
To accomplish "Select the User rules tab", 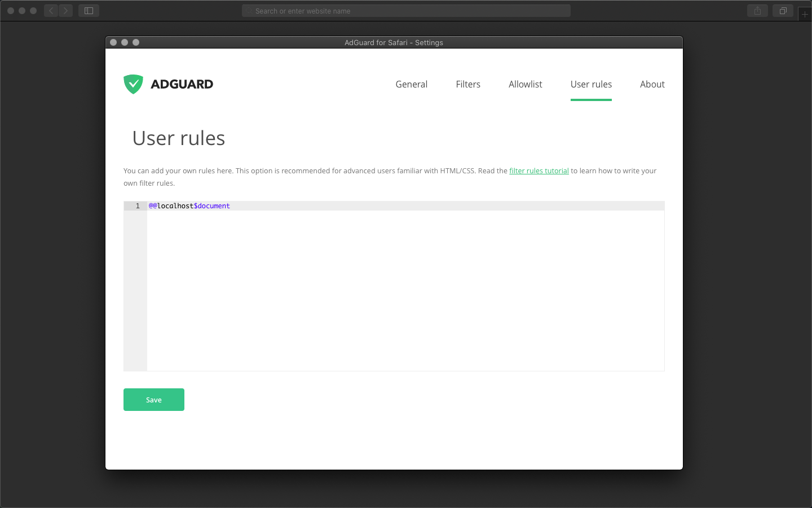I will [x=591, y=84].
